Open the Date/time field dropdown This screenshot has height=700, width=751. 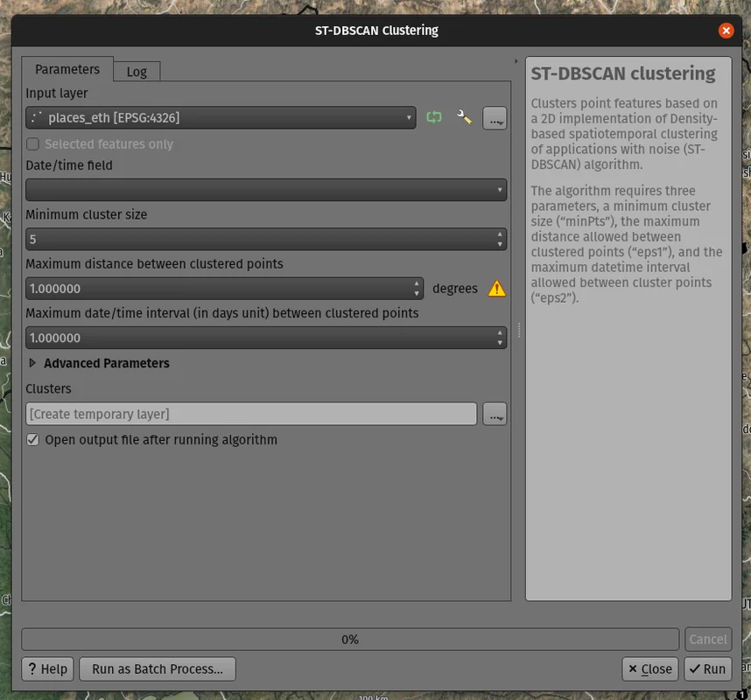(265, 190)
